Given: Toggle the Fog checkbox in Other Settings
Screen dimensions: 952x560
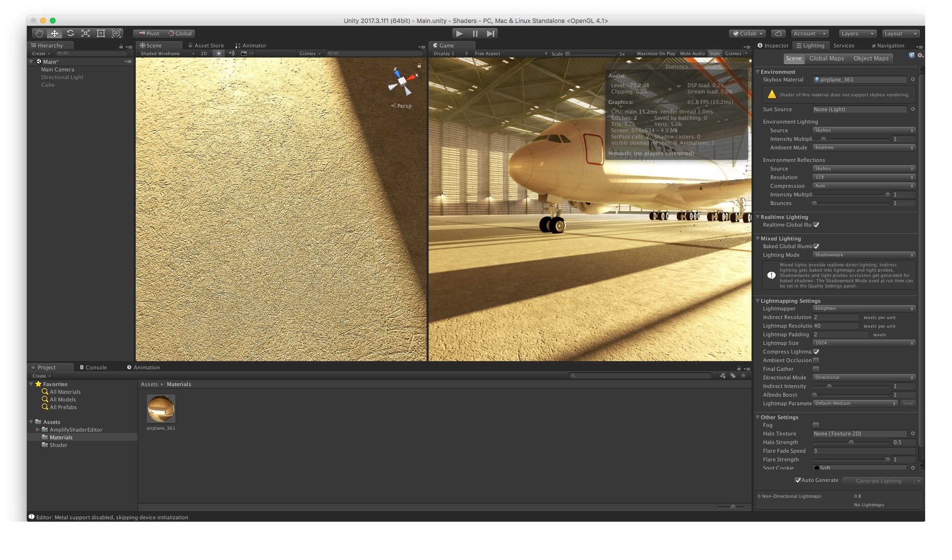Looking at the screenshot, I should coord(816,425).
